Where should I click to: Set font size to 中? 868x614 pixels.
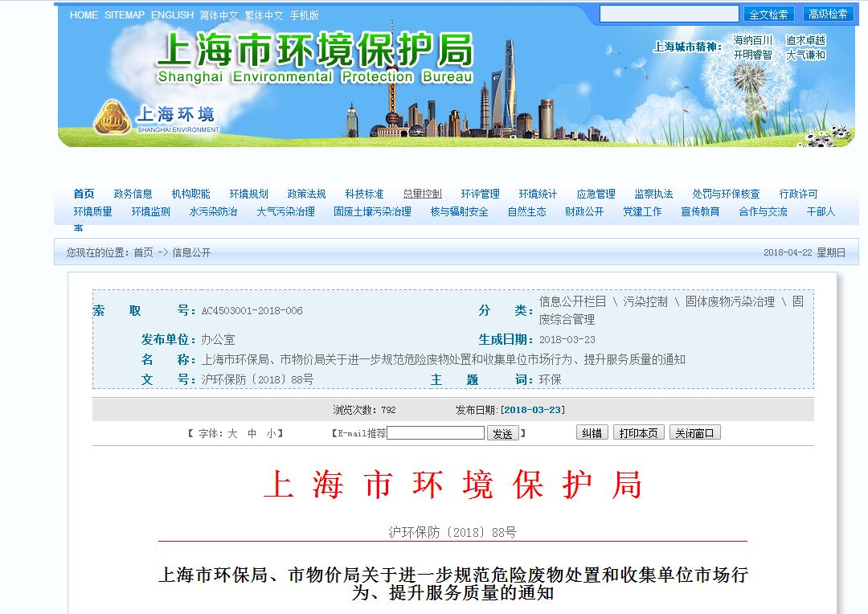click(x=252, y=433)
